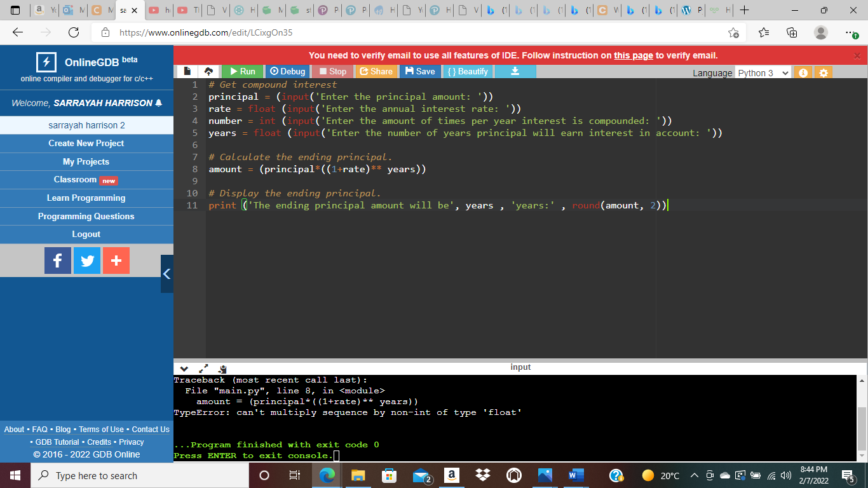This screenshot has width=868, height=488.
Task: Run the Python program
Action: [x=241, y=72]
